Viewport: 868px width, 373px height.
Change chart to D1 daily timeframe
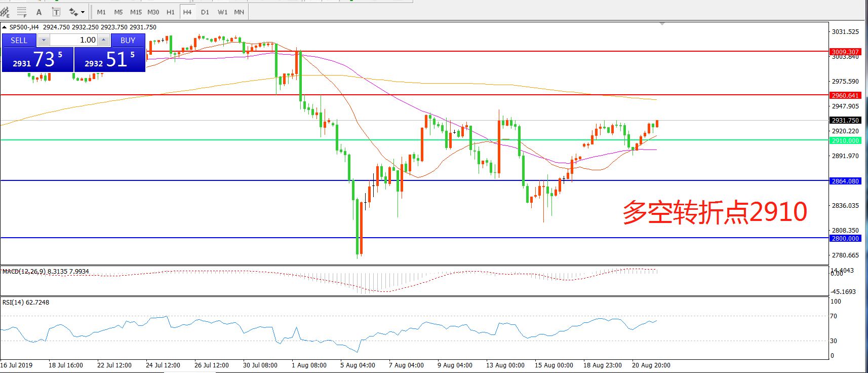205,12
